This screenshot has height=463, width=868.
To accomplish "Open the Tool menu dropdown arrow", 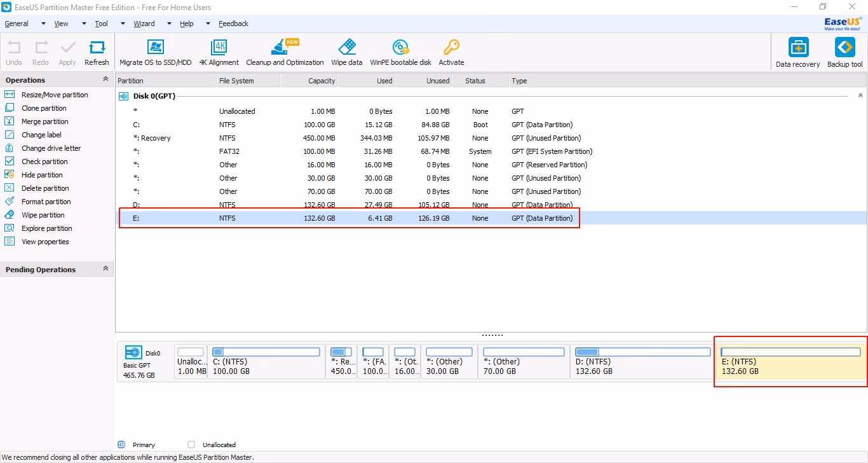I will click(123, 24).
